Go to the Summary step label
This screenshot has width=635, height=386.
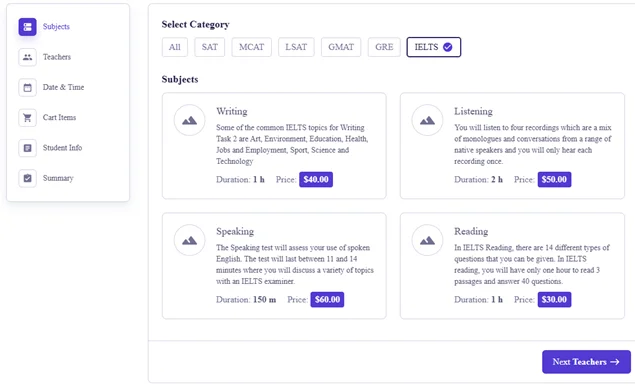pyautogui.click(x=58, y=178)
